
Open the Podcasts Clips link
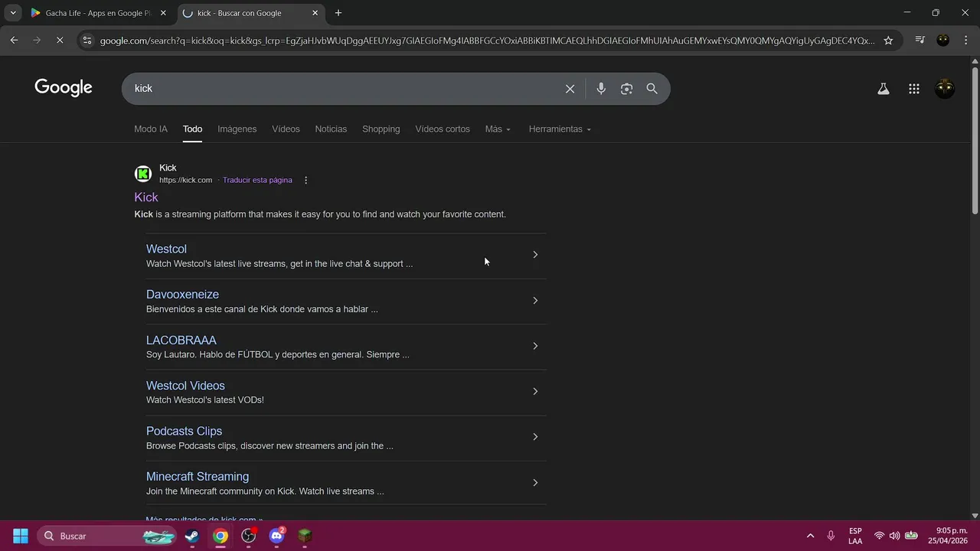pyautogui.click(x=184, y=432)
